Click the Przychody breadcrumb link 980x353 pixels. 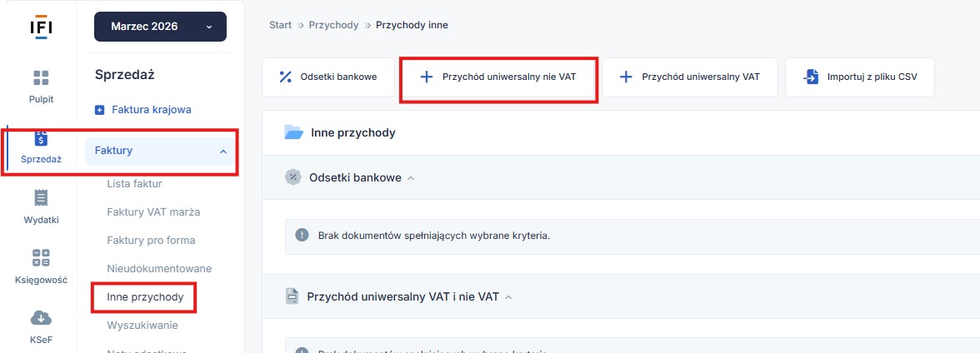pos(333,25)
